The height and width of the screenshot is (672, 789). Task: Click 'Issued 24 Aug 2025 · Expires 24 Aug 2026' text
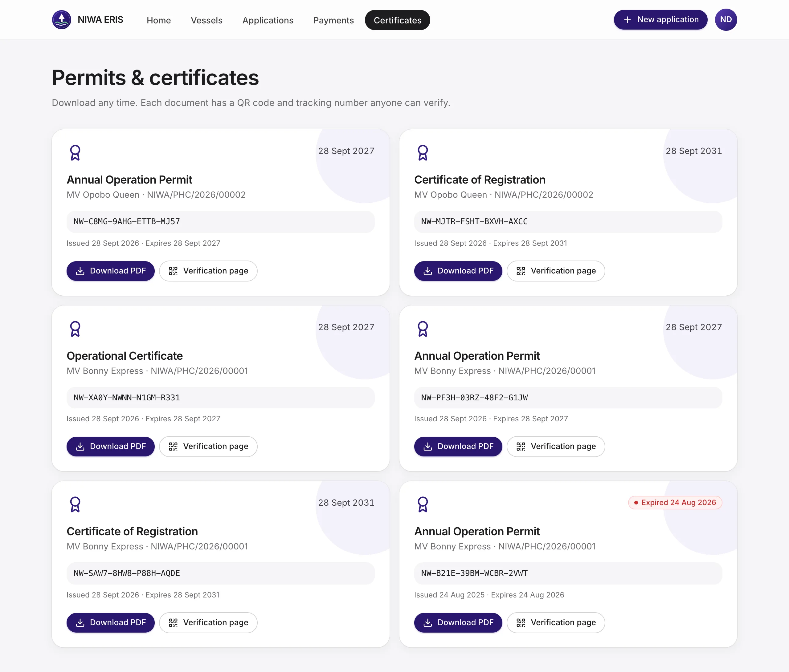point(489,595)
